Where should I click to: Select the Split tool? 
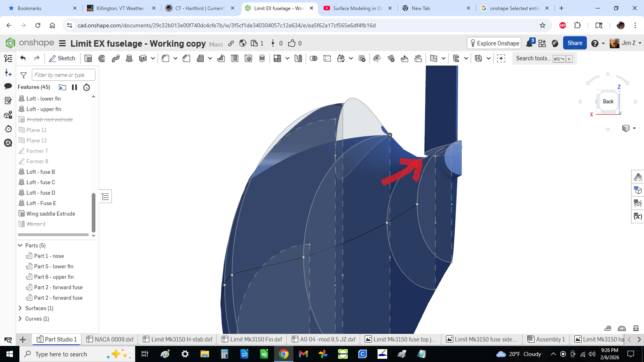point(327,58)
